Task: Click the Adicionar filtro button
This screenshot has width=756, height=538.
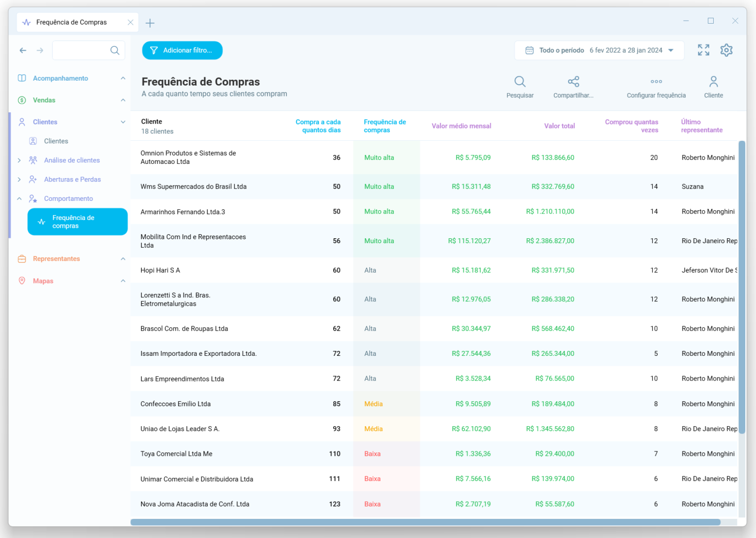Action: [182, 50]
